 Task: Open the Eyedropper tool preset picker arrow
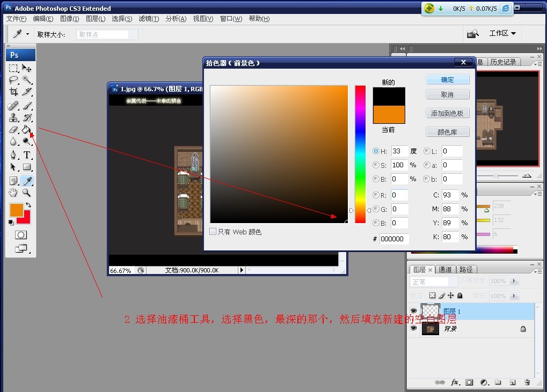tap(27, 34)
